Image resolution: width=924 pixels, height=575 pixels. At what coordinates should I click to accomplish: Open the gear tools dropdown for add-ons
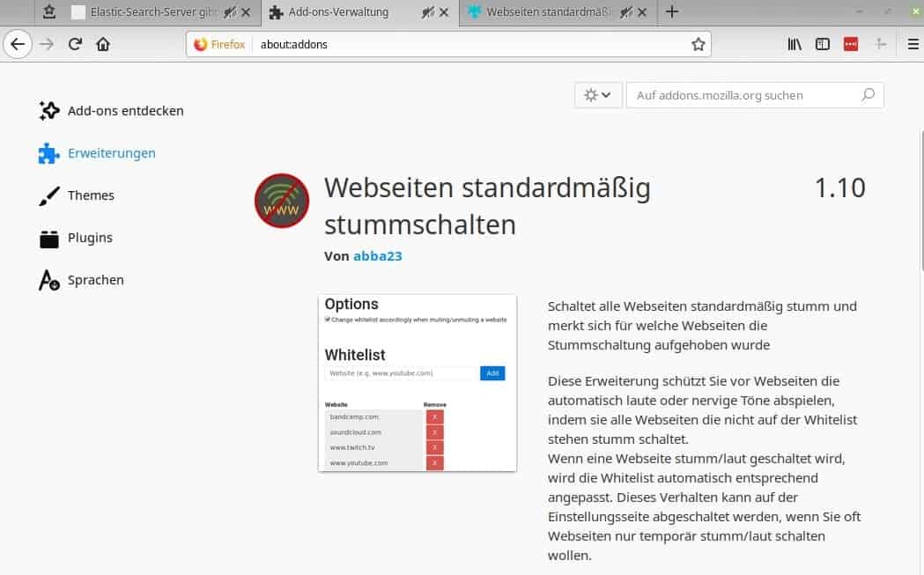(x=597, y=95)
